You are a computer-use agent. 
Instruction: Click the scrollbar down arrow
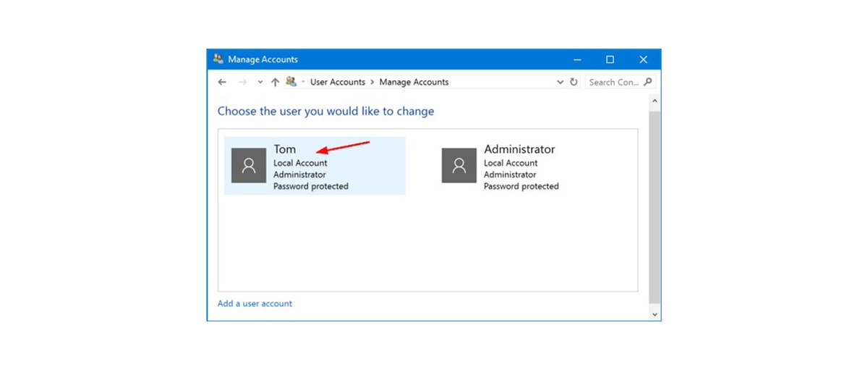[655, 314]
